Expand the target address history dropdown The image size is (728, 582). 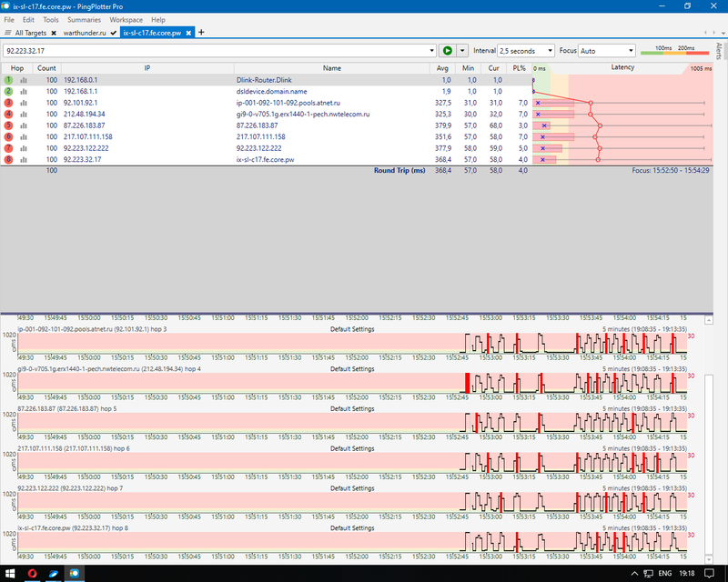[x=431, y=51]
